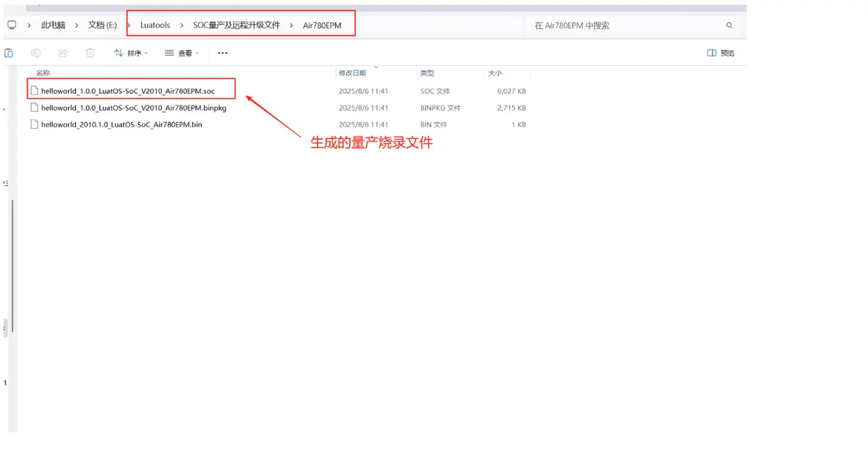Click the 2,715 KB size cell

point(511,108)
